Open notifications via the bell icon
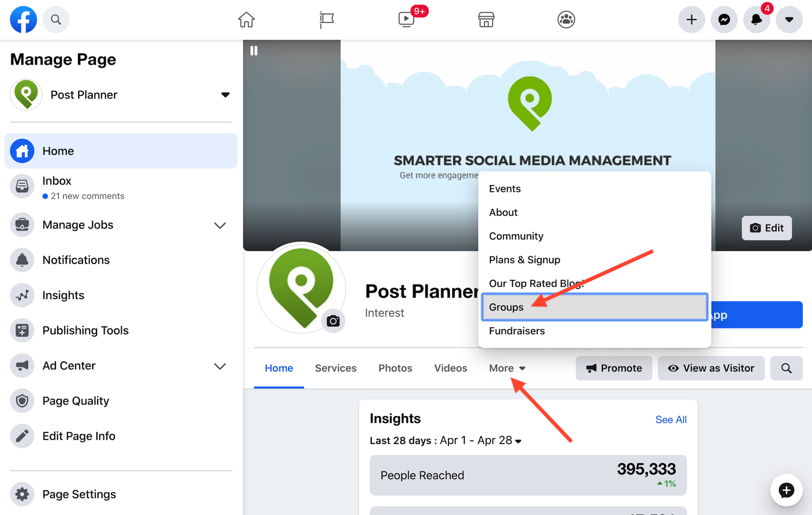Viewport: 812px width, 515px height. [x=757, y=19]
